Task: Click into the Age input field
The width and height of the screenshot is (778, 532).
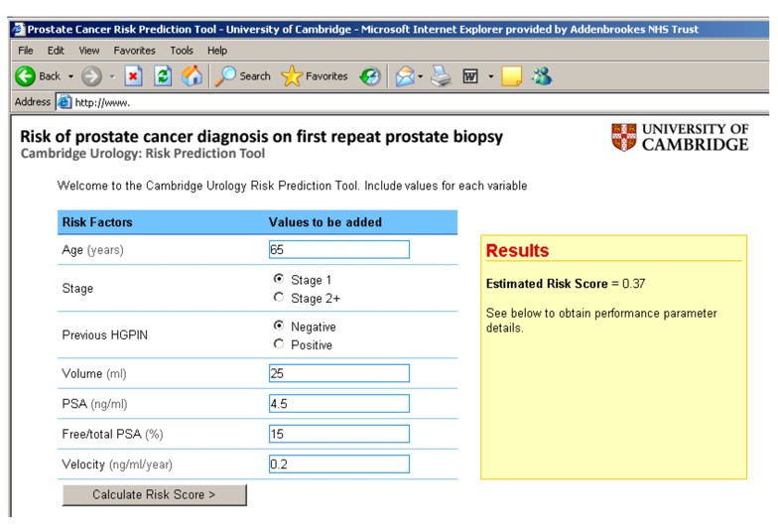Action: (x=339, y=250)
